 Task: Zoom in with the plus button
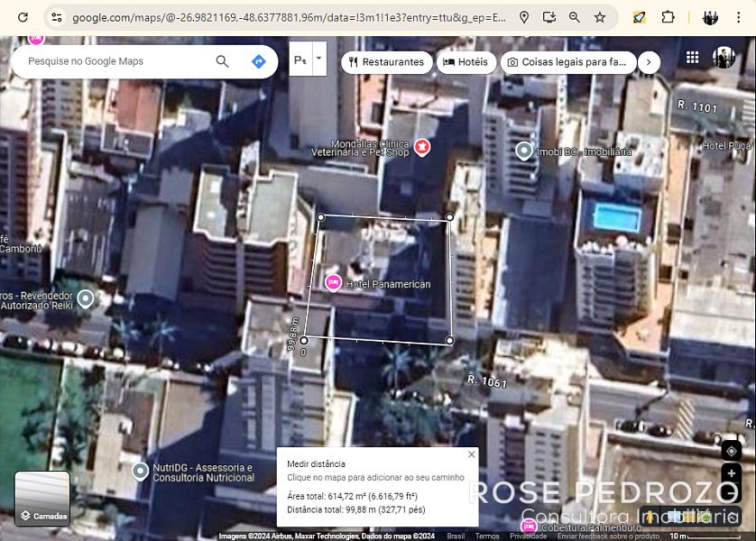click(731, 474)
